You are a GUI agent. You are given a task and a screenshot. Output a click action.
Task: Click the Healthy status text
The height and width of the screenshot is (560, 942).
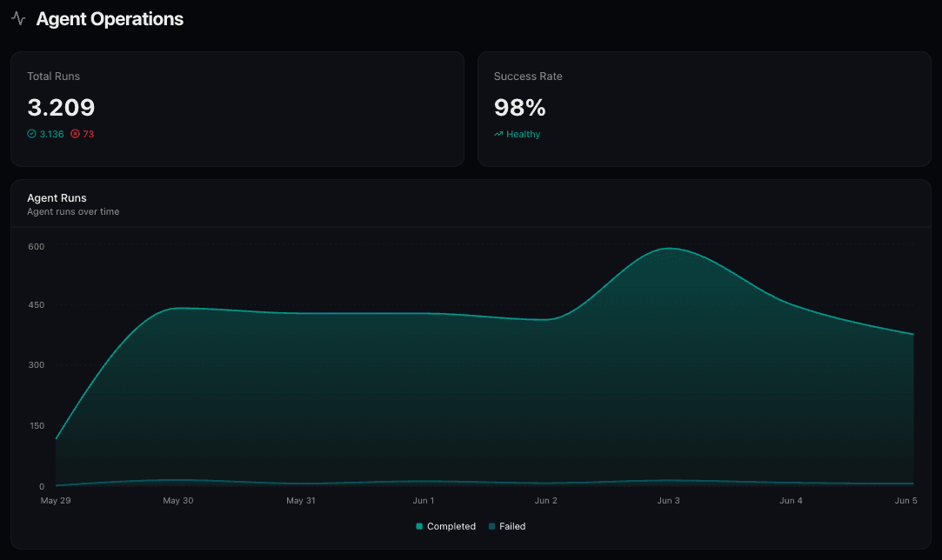524,134
